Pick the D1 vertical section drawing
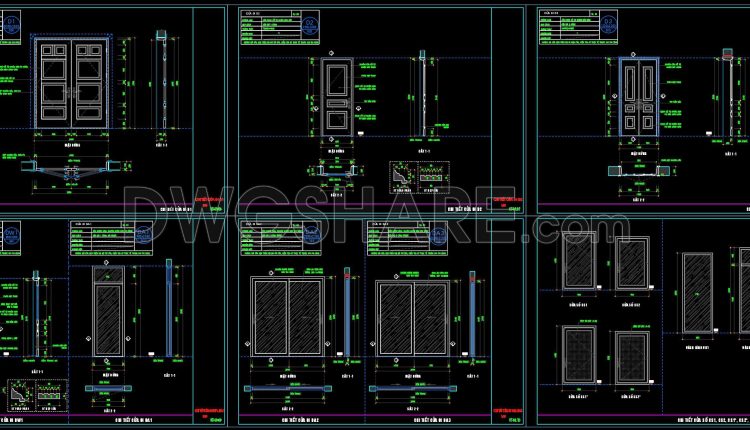Screen dimensions: 750x430 coord(161,80)
